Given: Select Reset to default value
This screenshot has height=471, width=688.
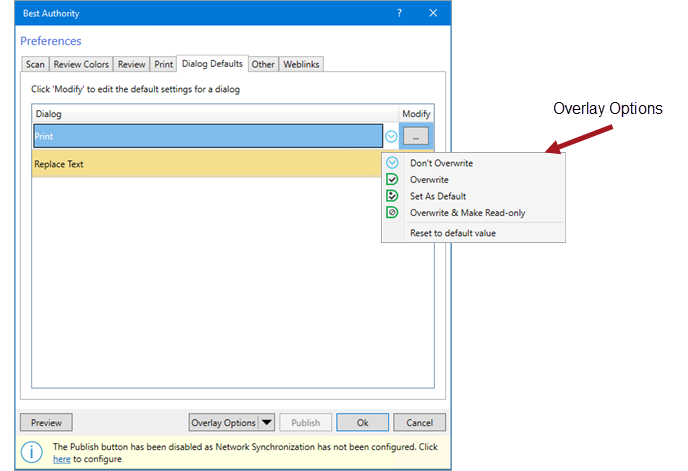Looking at the screenshot, I should pyautogui.click(x=453, y=233).
